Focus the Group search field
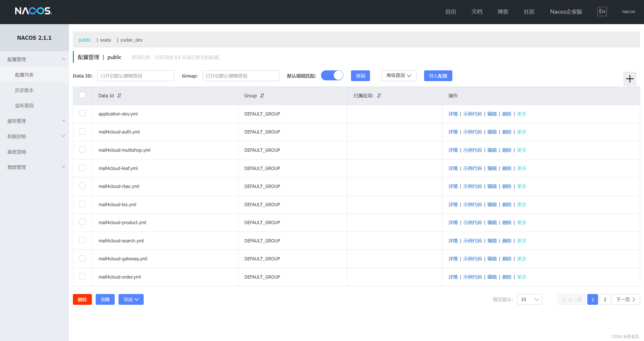 point(241,75)
